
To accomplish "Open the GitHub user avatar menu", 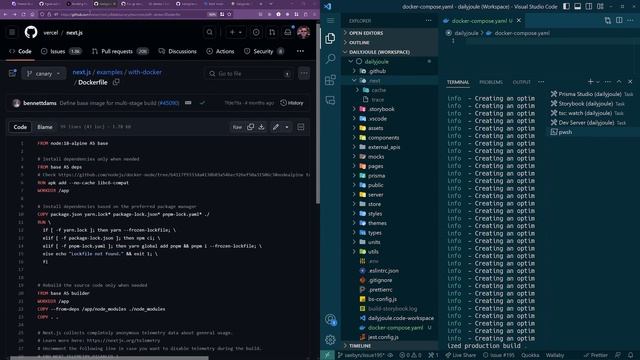I will [x=303, y=32].
